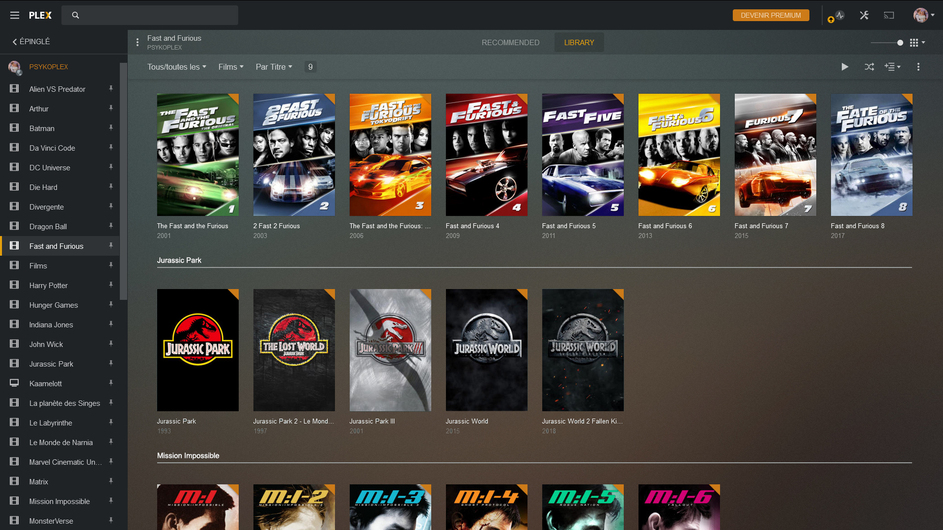Viewport: 943px width, 530px height.
Task: Click the film icon beside Indiana Jones
Action: [x=14, y=324]
